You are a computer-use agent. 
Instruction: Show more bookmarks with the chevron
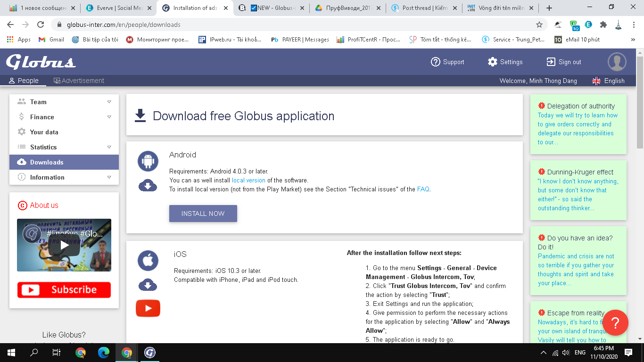(x=633, y=40)
